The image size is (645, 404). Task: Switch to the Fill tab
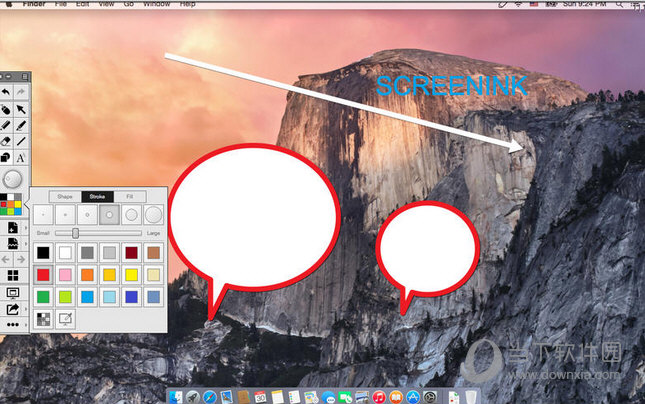[x=130, y=197]
